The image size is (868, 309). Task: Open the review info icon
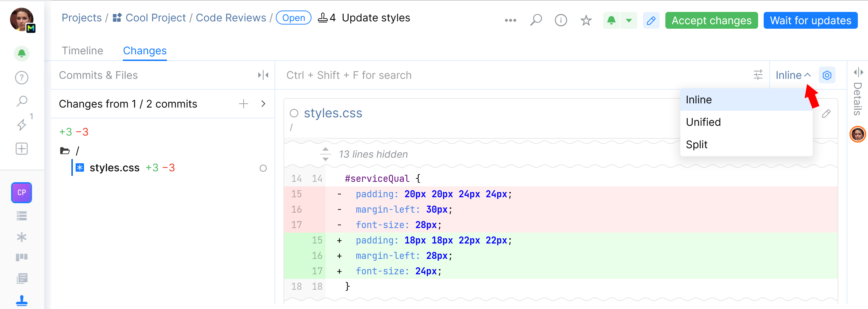[x=561, y=20]
